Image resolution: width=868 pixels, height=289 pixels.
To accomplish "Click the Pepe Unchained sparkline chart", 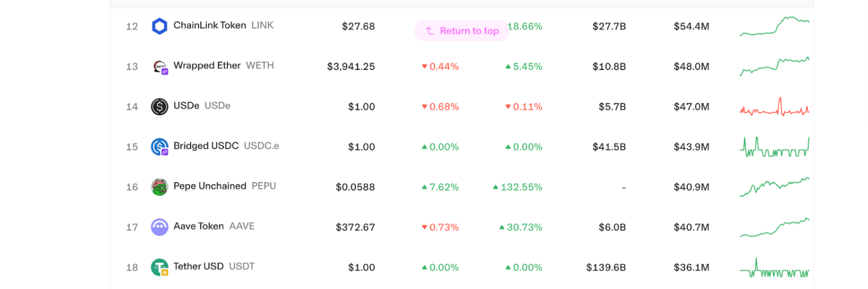I will [x=774, y=187].
